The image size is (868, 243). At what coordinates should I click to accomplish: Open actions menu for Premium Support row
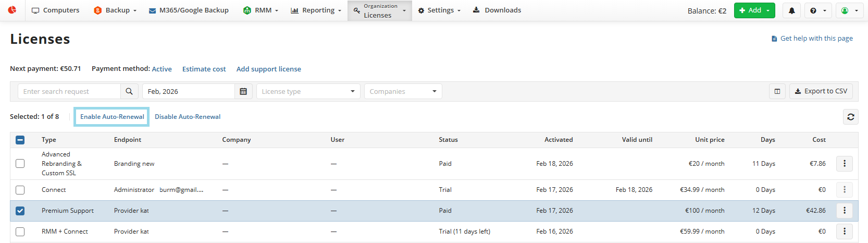click(x=844, y=211)
